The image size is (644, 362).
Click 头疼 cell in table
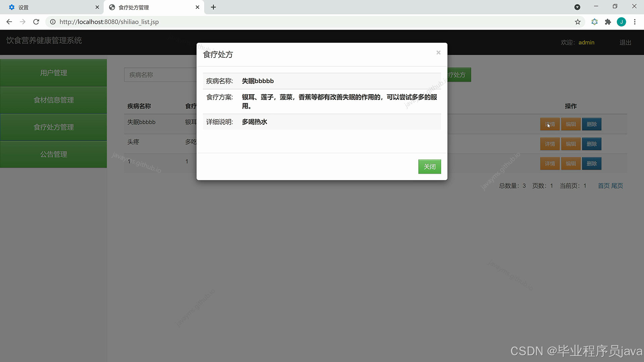coord(133,142)
